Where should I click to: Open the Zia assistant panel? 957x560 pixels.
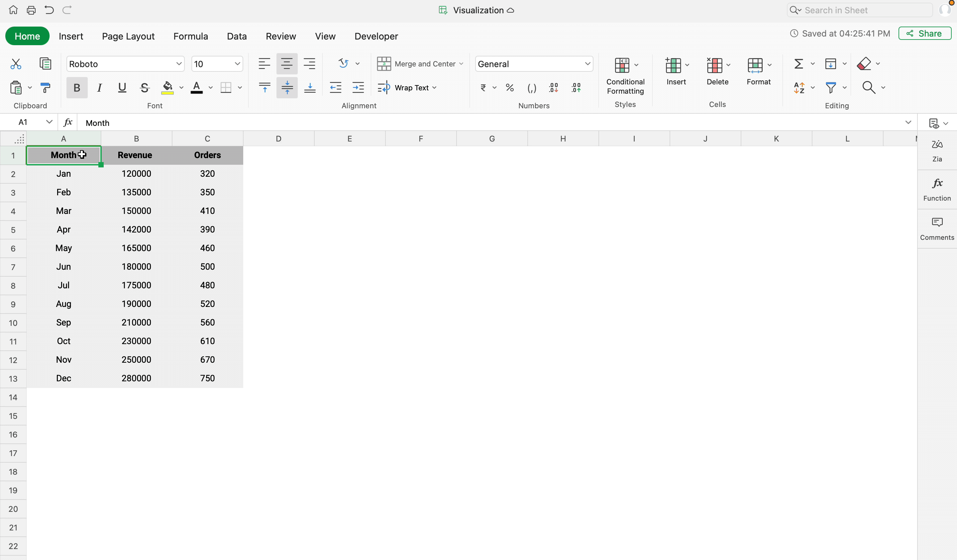936,150
